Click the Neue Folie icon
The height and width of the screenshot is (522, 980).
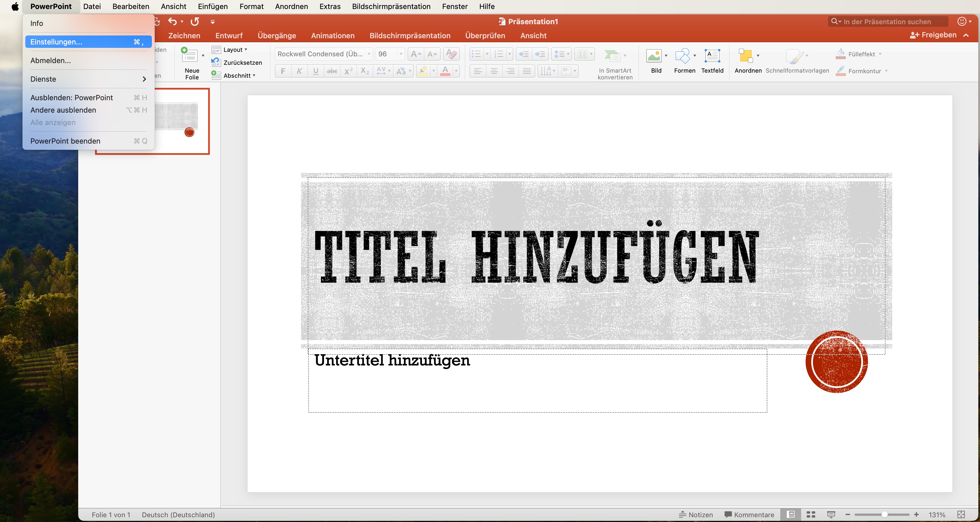pos(189,55)
